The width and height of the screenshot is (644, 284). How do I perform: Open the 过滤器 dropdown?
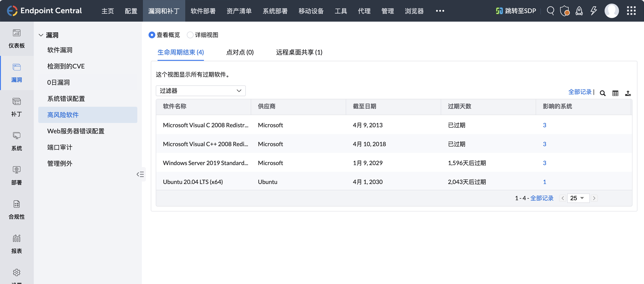(201, 91)
